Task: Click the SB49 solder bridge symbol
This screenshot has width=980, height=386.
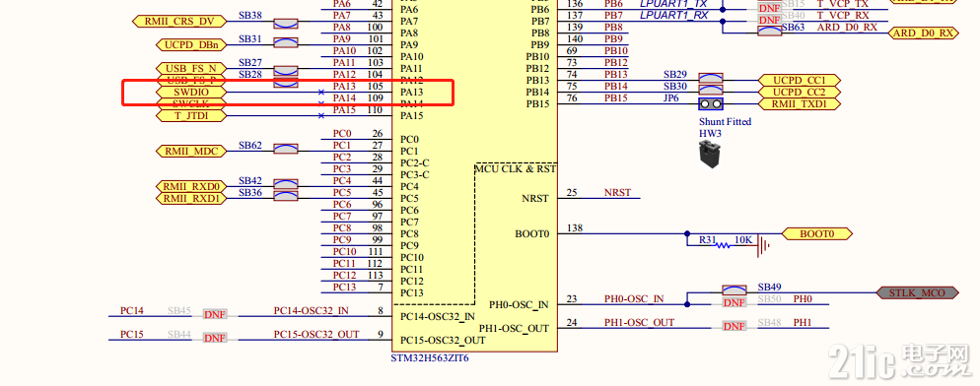Action: [735, 290]
